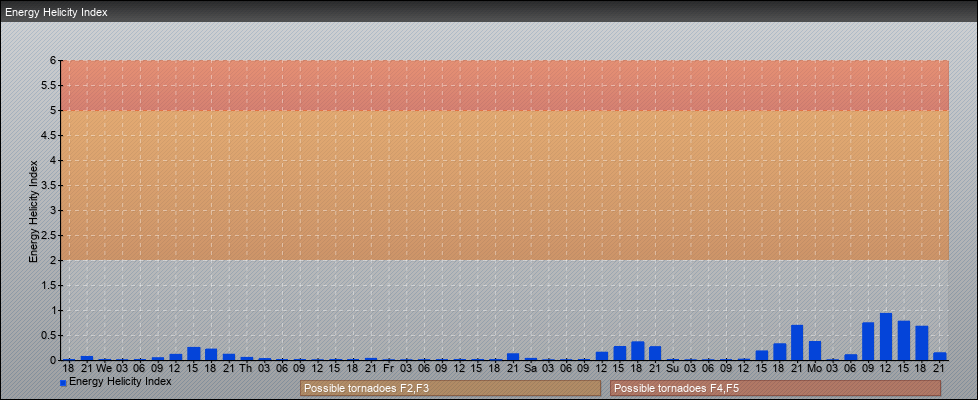The image size is (978, 400).
Task: Click the y-axis tick label 3.5
Action: click(49, 185)
